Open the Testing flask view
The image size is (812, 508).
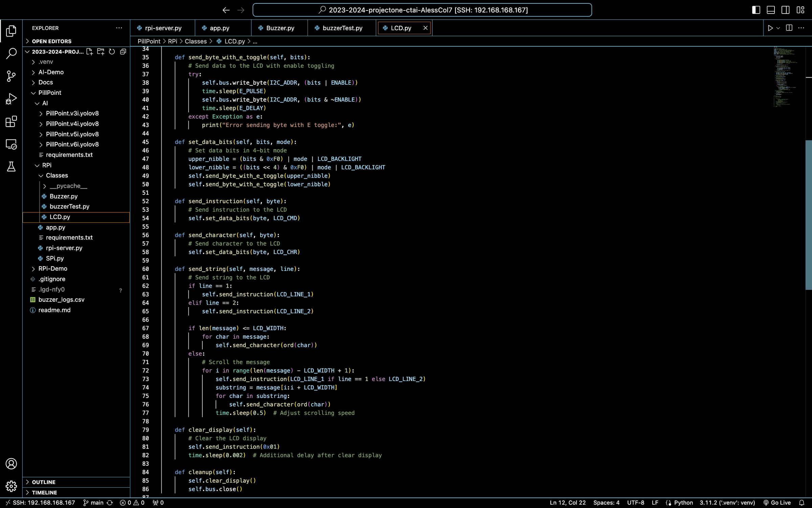(11, 167)
